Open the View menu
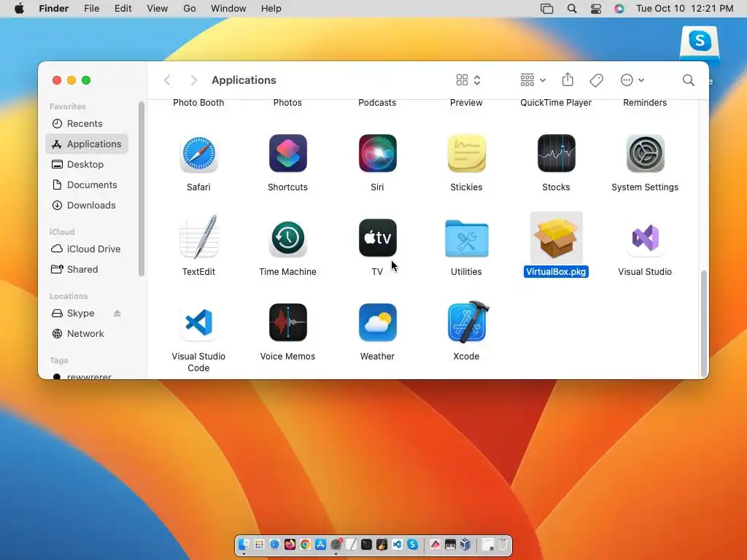Screen dimensions: 747x560 click(158, 9)
